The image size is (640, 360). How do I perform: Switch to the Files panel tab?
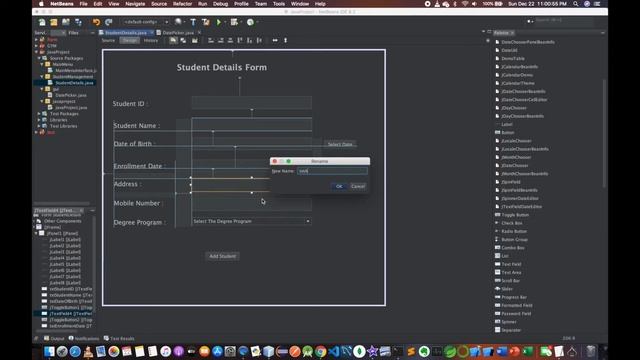[x=73, y=33]
